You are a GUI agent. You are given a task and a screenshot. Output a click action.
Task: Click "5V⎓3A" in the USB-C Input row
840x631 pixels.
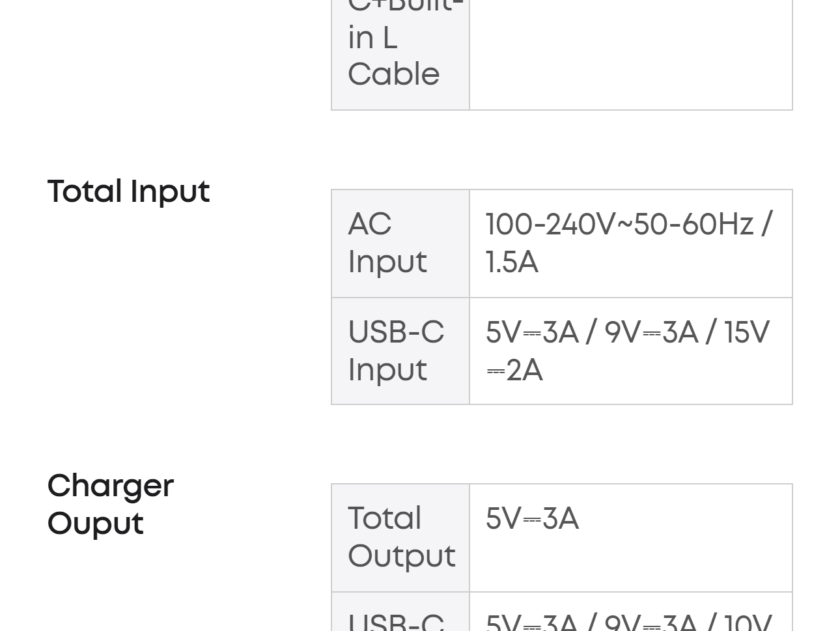[532, 333]
